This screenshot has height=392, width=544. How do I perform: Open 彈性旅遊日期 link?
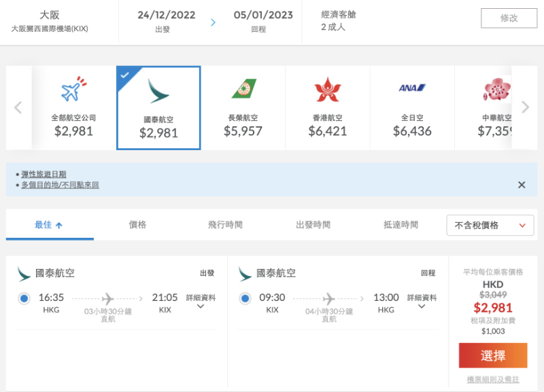coord(44,174)
